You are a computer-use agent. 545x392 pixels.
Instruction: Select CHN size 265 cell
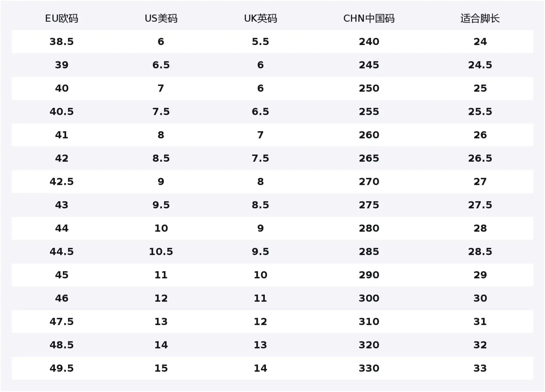pos(369,158)
